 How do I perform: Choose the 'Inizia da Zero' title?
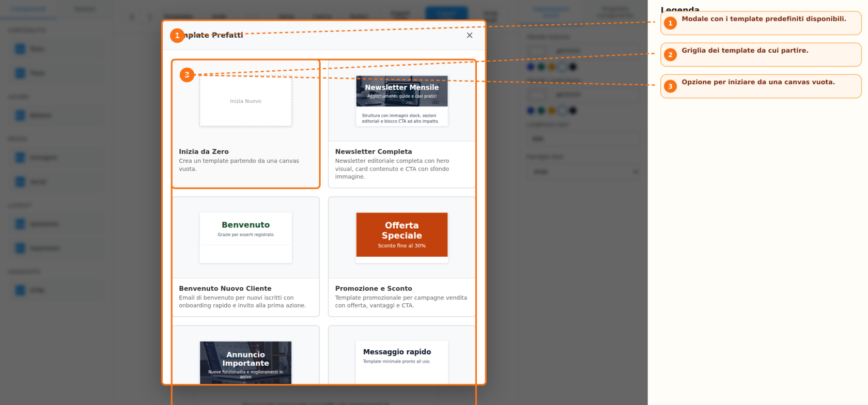tap(204, 151)
